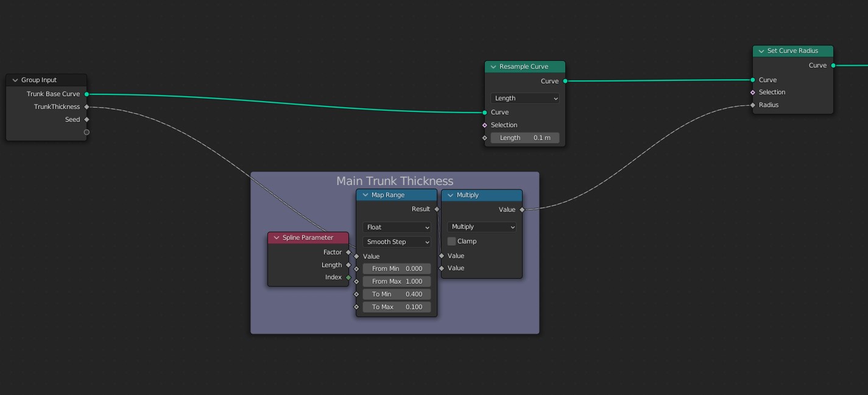Viewport: 868px width, 395px height.
Task: Click the empty socket on Group Input
Action: tap(86, 132)
